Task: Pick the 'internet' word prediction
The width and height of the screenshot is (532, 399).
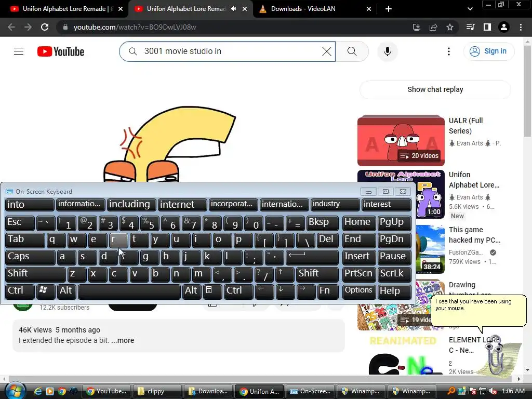Action: click(x=182, y=205)
